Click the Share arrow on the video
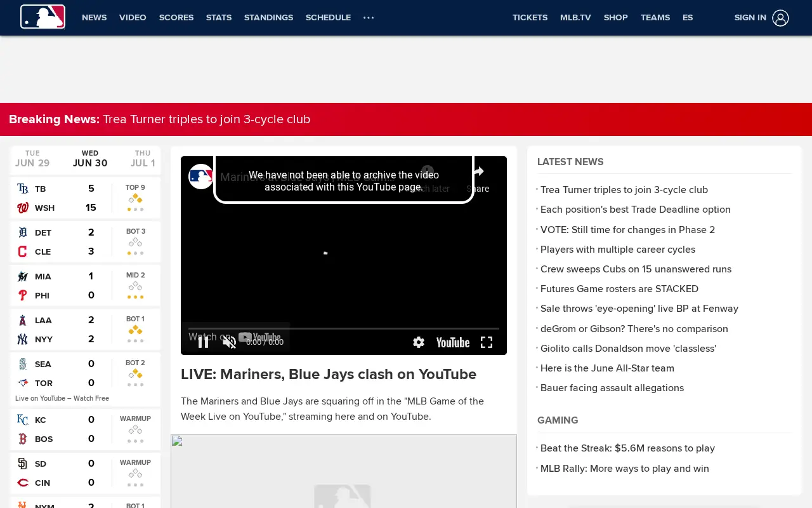This screenshot has width=812, height=508. (478, 172)
